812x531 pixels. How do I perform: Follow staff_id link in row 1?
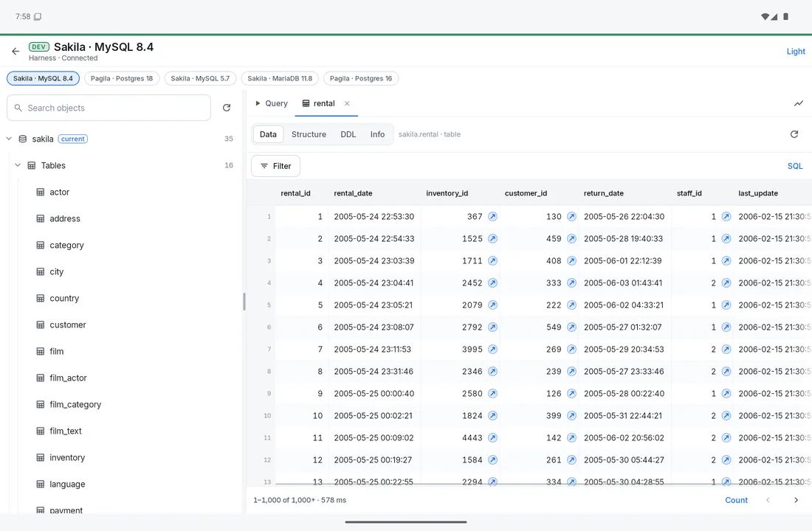pos(726,216)
